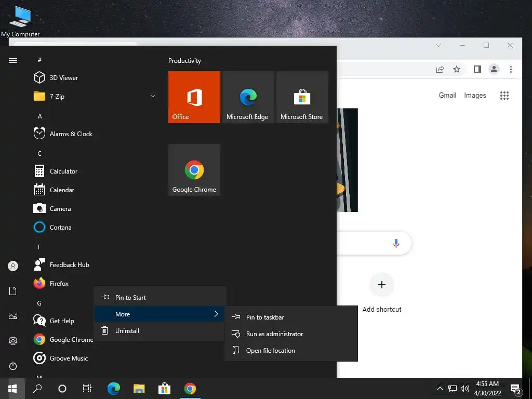Viewport: 532px width, 399px height.
Task: Open Chrome three-dot menu
Action: click(x=511, y=69)
